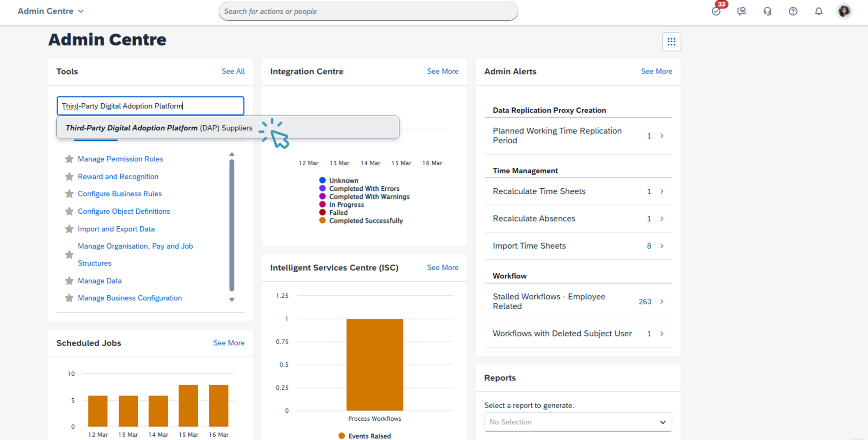This screenshot has width=868, height=440.
Task: Open the to-do checklist icon with badge 33
Action: click(x=716, y=11)
